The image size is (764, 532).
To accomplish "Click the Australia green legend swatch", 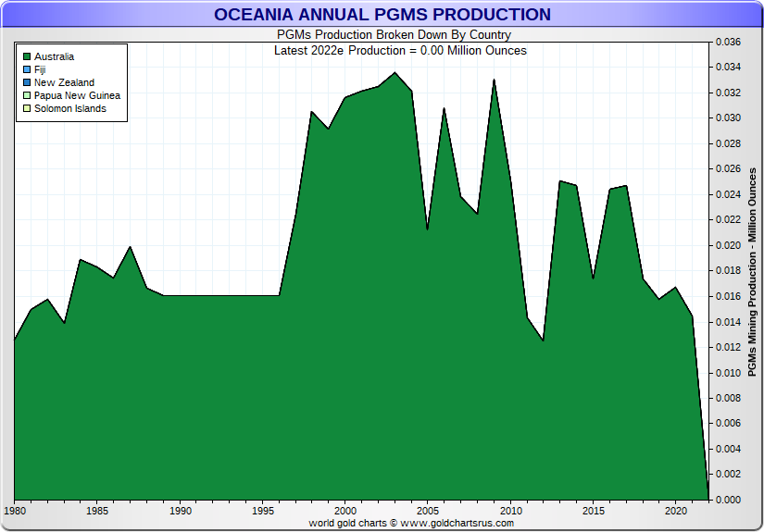I will 27,57.
